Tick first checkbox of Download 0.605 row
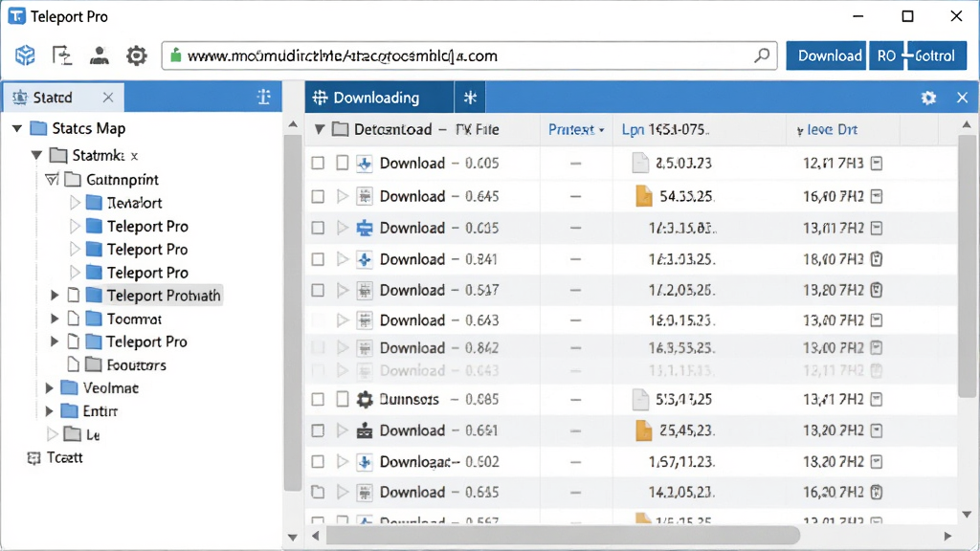This screenshot has width=980, height=551. click(318, 163)
